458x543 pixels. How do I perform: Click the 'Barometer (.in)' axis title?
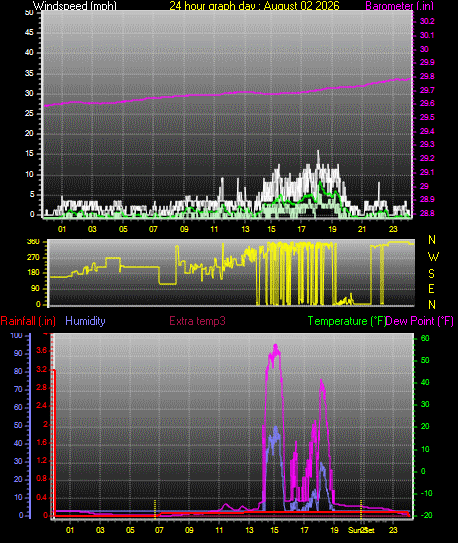click(x=399, y=6)
